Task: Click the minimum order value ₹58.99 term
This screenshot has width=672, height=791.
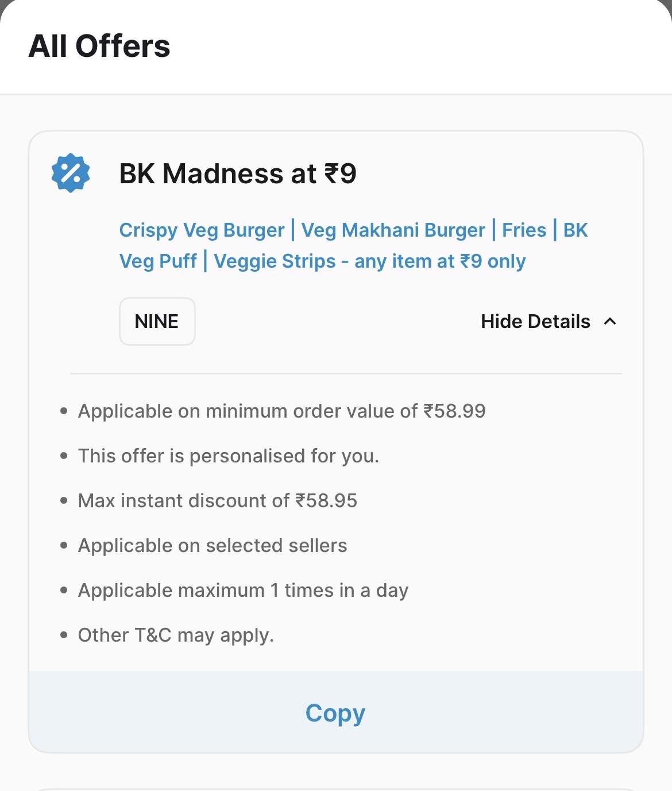Action: (281, 411)
